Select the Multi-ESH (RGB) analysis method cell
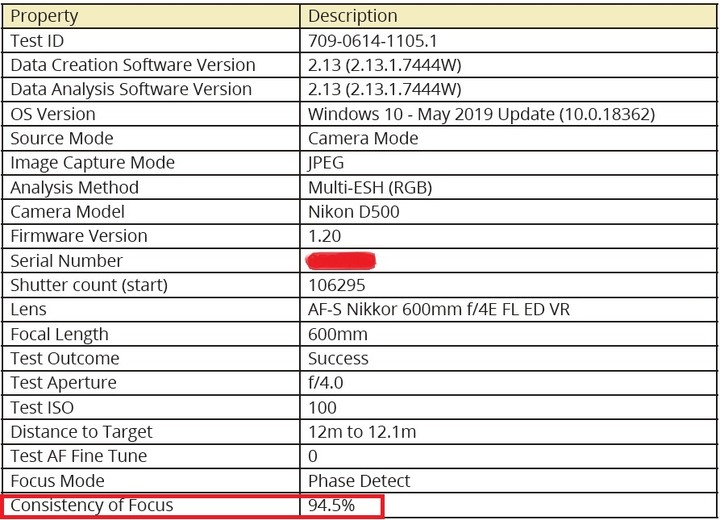Image resolution: width=720 pixels, height=520 pixels. point(508,187)
